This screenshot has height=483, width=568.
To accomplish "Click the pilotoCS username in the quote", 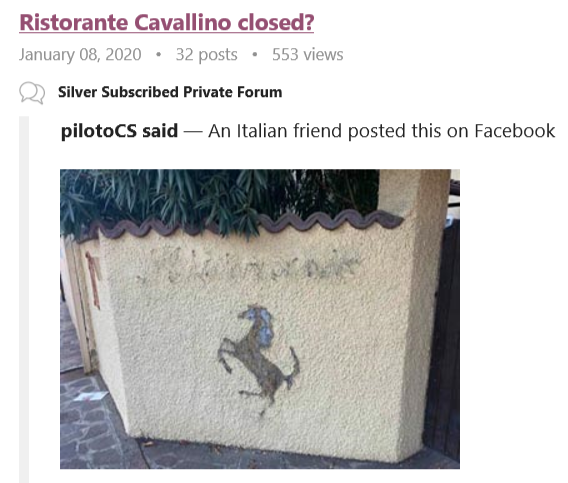I will (99, 131).
